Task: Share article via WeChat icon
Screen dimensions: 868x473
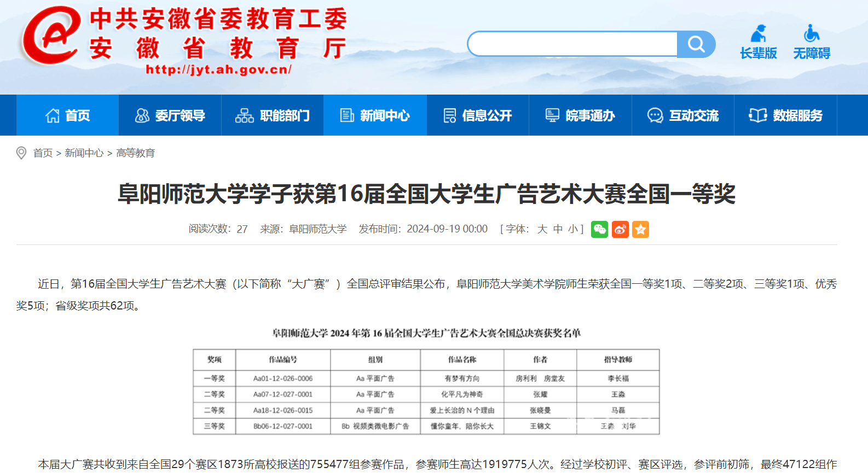Action: (599, 229)
